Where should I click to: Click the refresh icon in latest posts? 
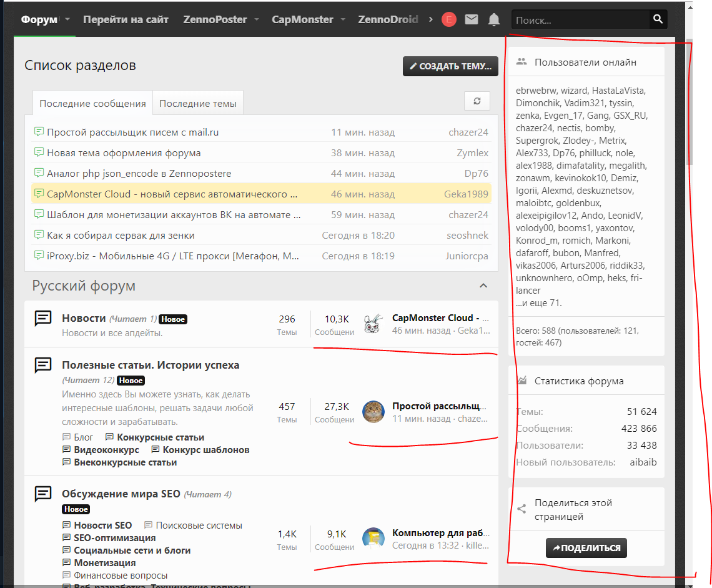tap(477, 101)
